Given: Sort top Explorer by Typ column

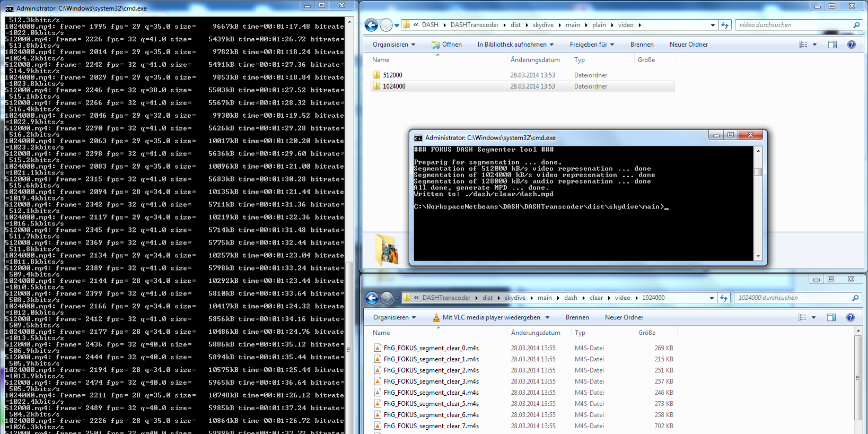Looking at the screenshot, I should pos(580,60).
